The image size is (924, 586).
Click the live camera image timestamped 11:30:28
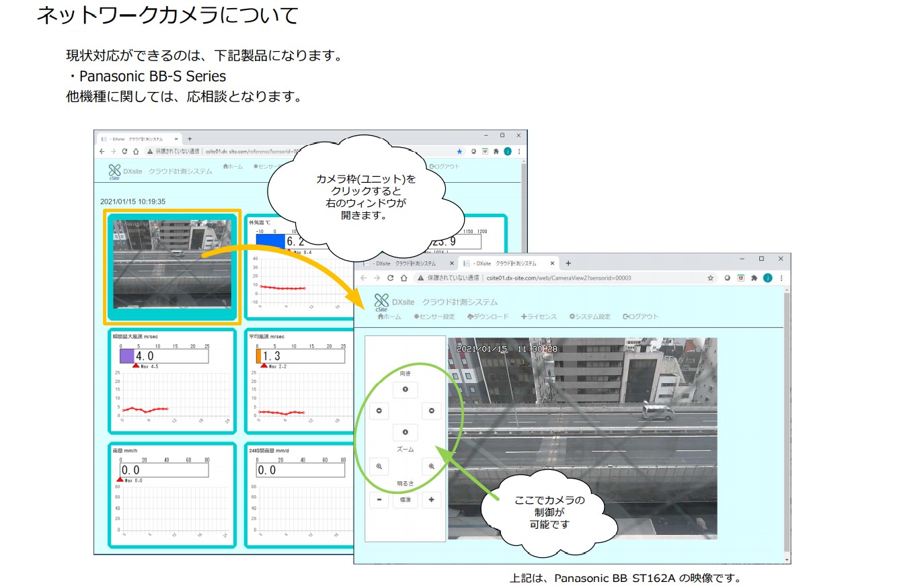[582, 438]
